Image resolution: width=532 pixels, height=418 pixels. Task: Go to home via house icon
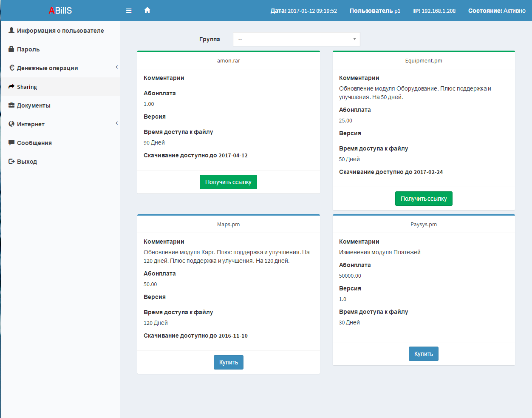click(147, 10)
